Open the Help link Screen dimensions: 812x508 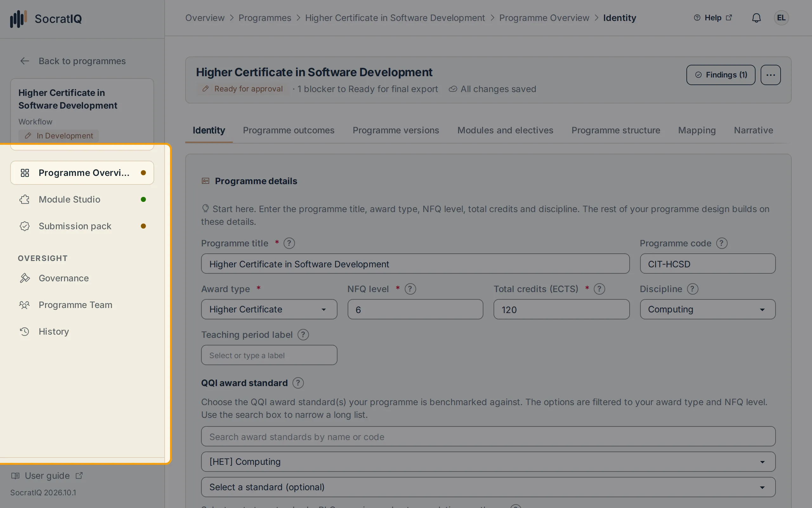[x=713, y=18]
